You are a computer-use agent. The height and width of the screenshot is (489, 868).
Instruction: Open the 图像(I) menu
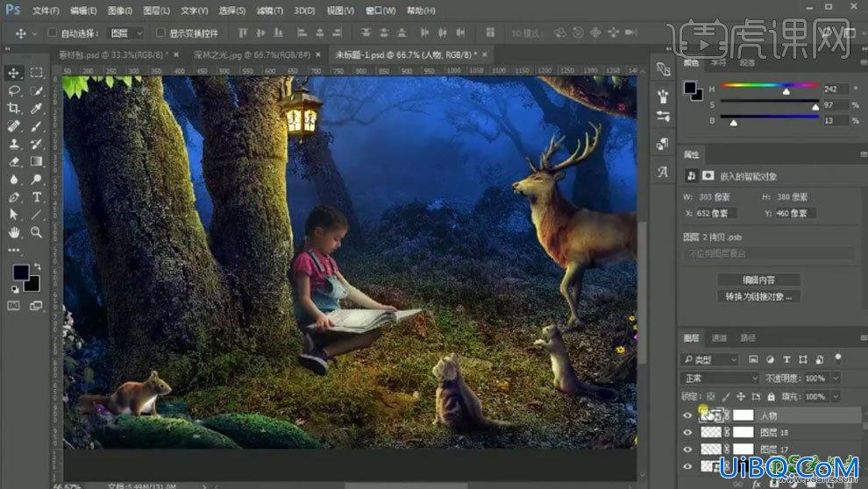pyautogui.click(x=119, y=11)
